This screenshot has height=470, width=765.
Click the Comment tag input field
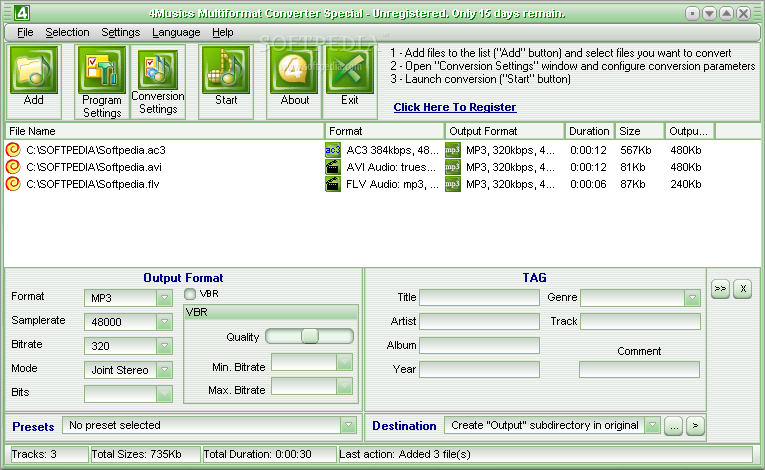click(x=640, y=369)
